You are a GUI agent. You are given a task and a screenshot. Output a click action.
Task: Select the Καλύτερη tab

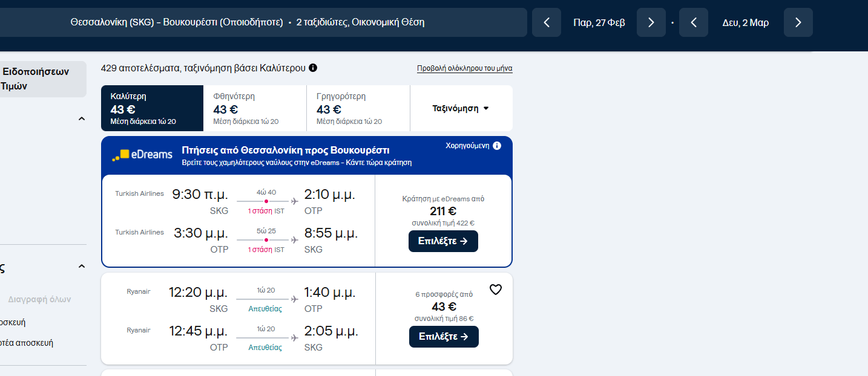click(152, 108)
